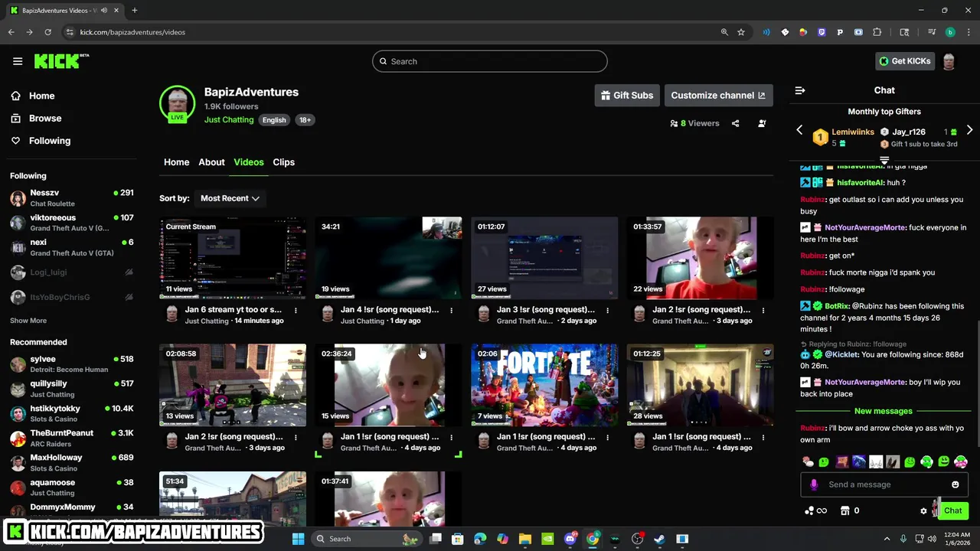The height and width of the screenshot is (551, 980).
Task: Click the English language tag
Action: point(274,120)
